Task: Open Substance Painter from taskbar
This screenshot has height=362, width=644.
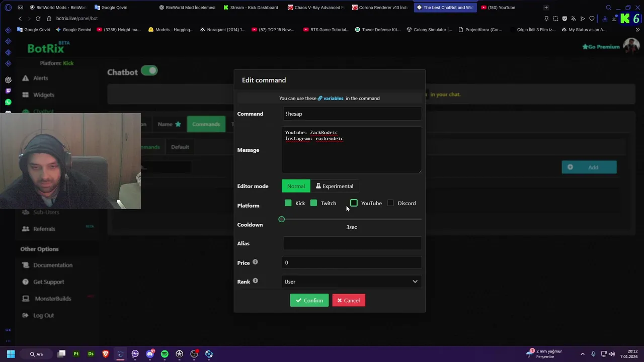Action: (76, 354)
